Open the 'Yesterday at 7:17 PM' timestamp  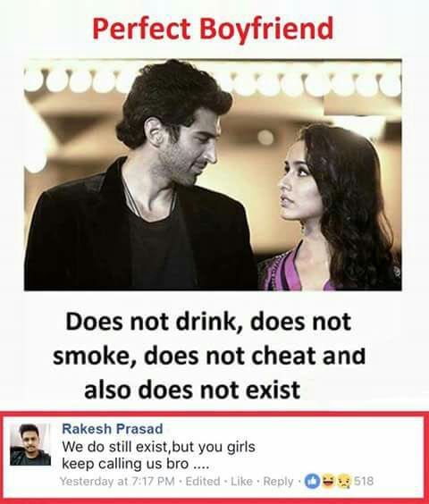[117, 481]
